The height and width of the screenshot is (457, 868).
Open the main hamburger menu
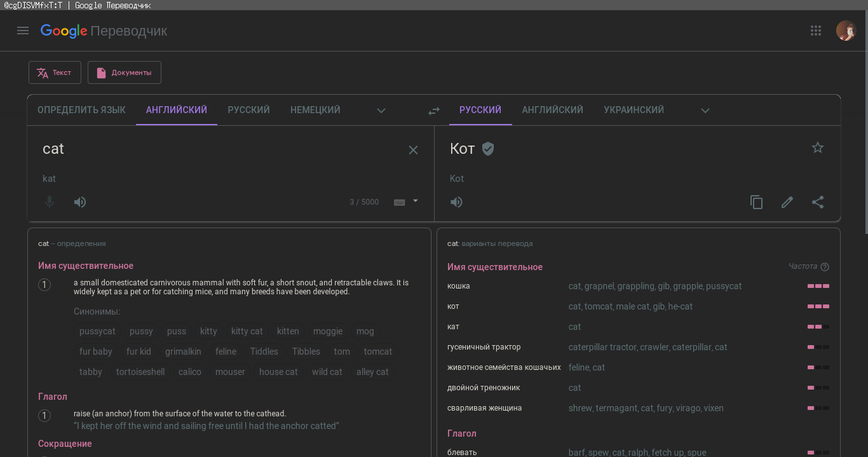pos(23,31)
